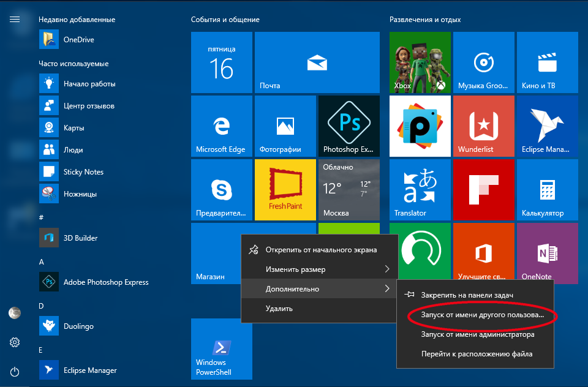Open the Fresh Paint tile
This screenshot has width=588, height=387.
click(285, 190)
